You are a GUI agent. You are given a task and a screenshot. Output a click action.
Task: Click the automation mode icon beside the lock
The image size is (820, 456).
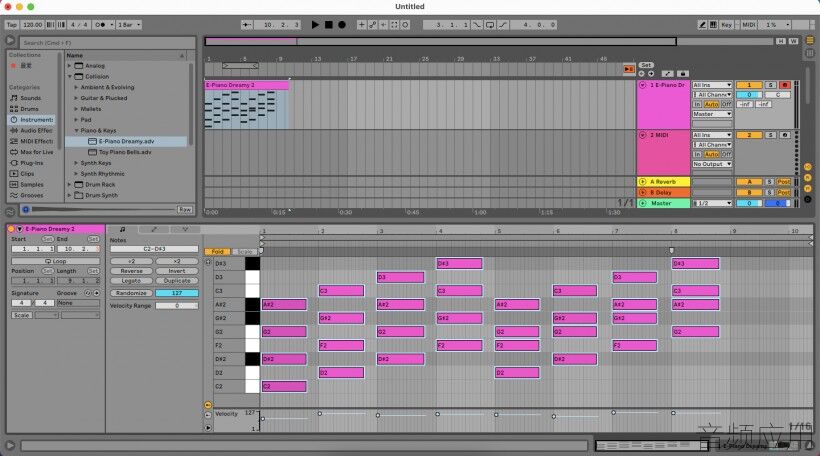pos(668,74)
